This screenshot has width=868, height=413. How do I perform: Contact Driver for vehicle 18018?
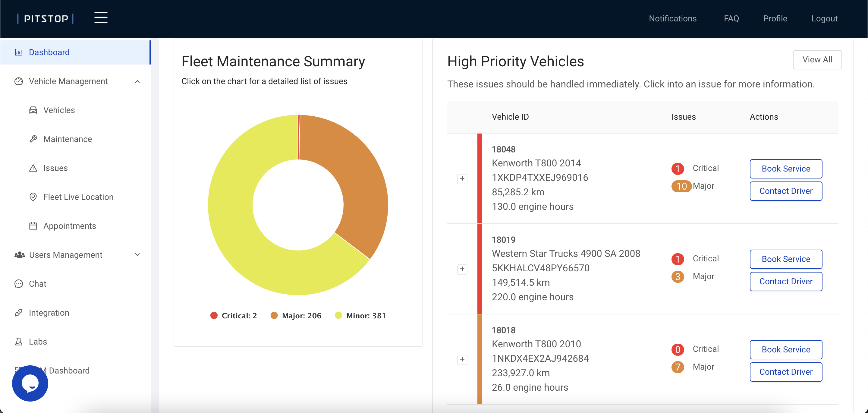pos(786,372)
